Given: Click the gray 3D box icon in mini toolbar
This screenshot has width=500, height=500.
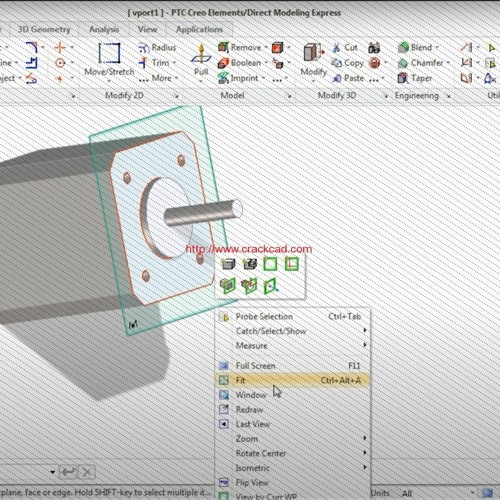Looking at the screenshot, I should tap(228, 264).
